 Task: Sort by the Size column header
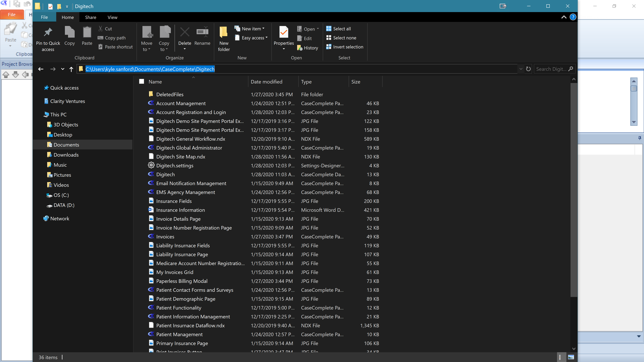[366, 82]
